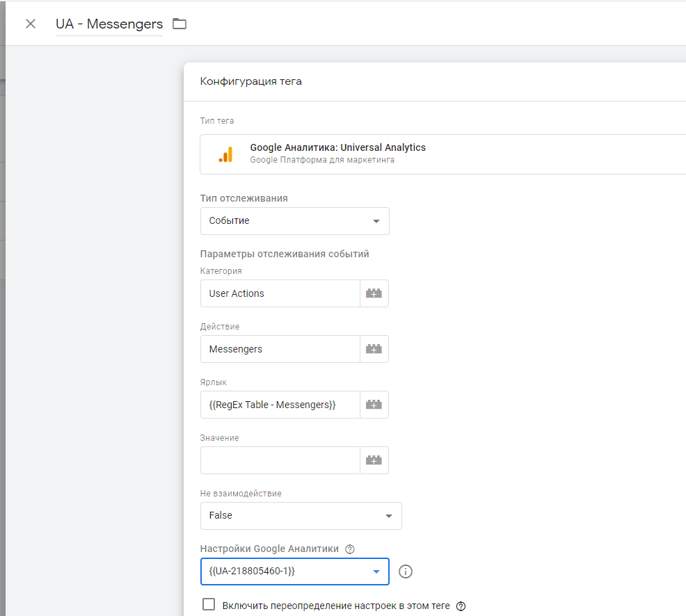Close the tag editor with X icon
Screen dimensions: 686x616
pos(31,24)
